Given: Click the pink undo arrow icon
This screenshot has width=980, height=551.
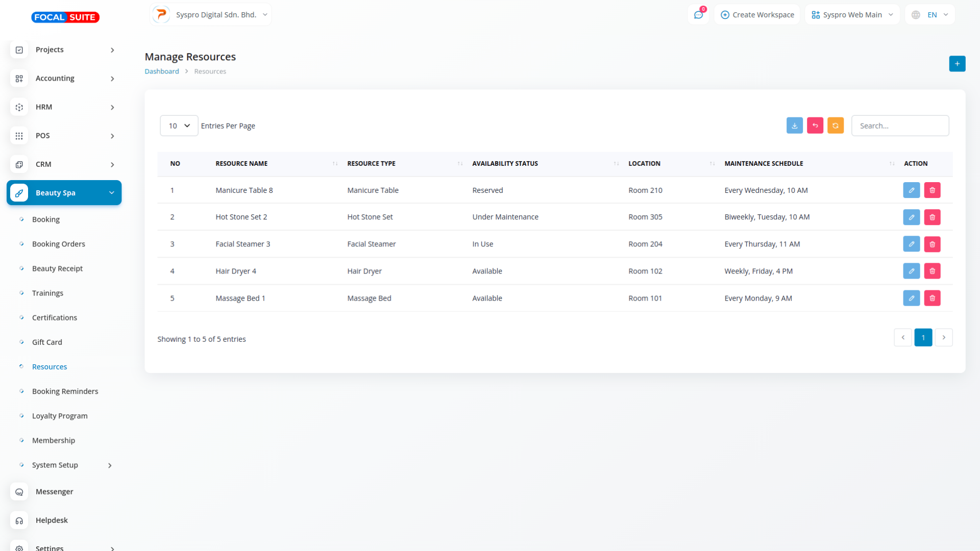Looking at the screenshot, I should (x=815, y=126).
